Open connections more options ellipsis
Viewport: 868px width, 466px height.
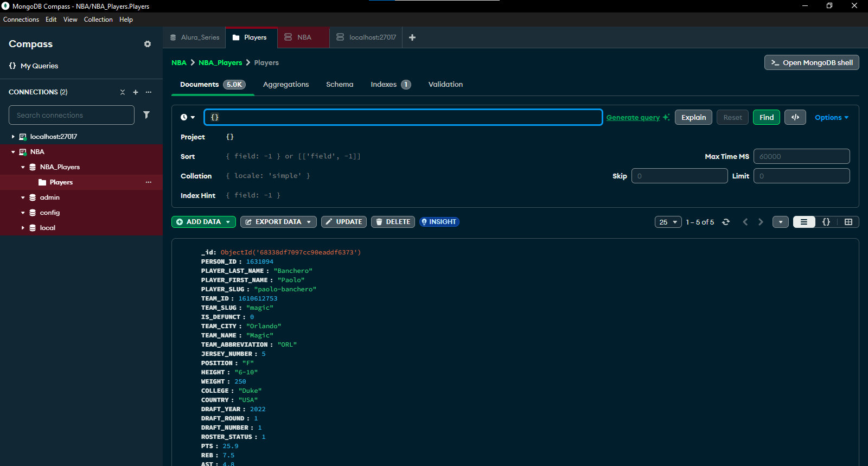coord(149,92)
